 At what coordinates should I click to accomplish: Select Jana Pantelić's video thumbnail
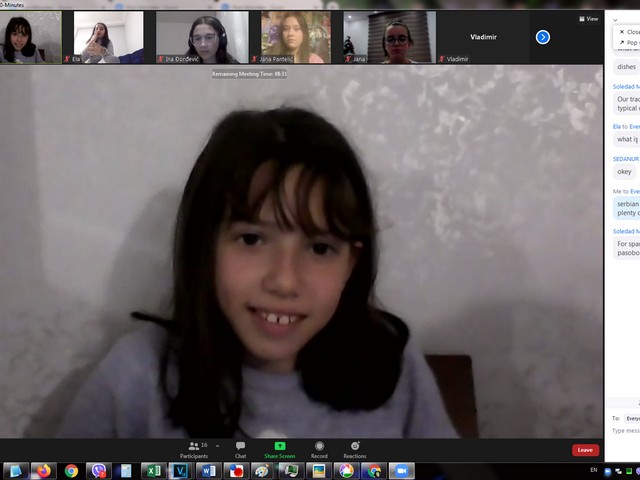point(296,37)
